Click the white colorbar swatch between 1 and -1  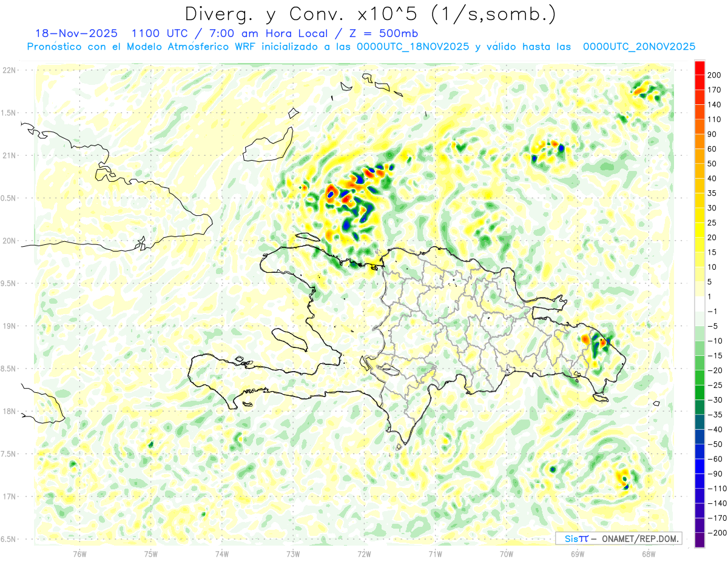pyautogui.click(x=699, y=303)
